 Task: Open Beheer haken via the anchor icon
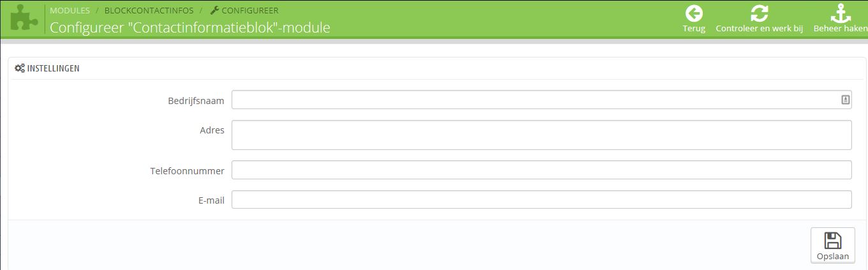[840, 13]
